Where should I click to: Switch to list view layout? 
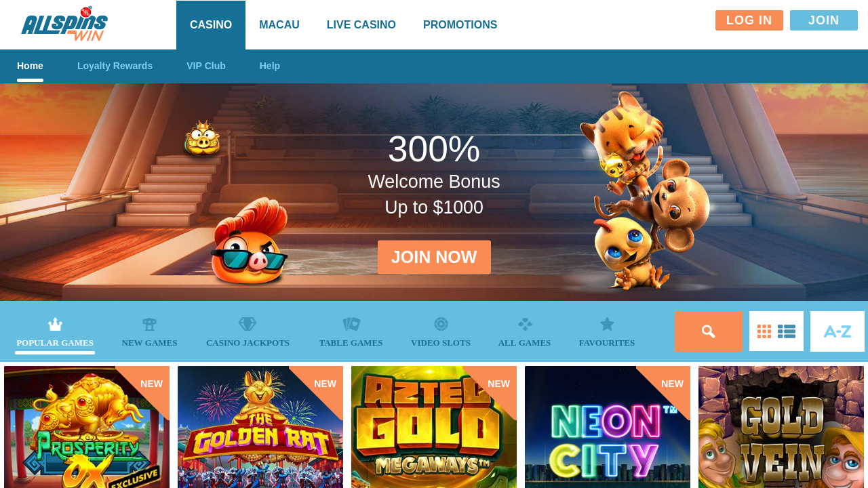click(x=787, y=331)
